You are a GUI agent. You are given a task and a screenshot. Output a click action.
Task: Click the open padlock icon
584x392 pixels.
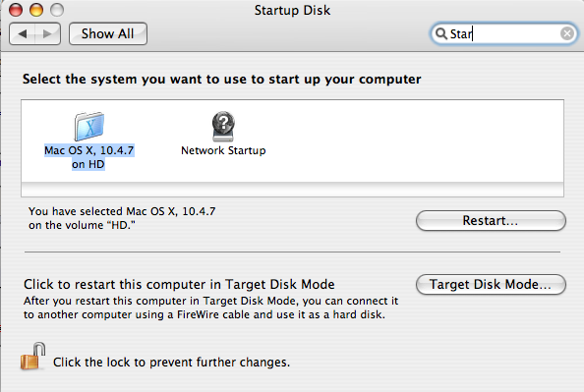[x=33, y=357]
